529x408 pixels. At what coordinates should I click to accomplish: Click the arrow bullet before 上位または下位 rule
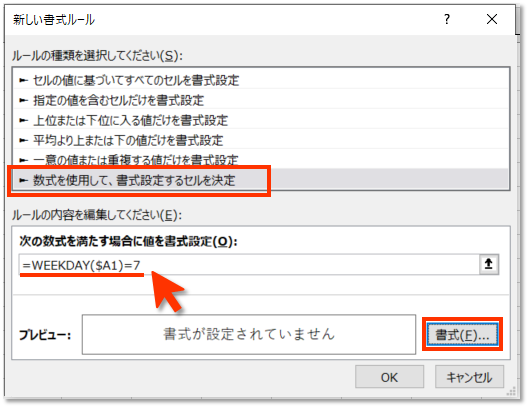(23, 120)
